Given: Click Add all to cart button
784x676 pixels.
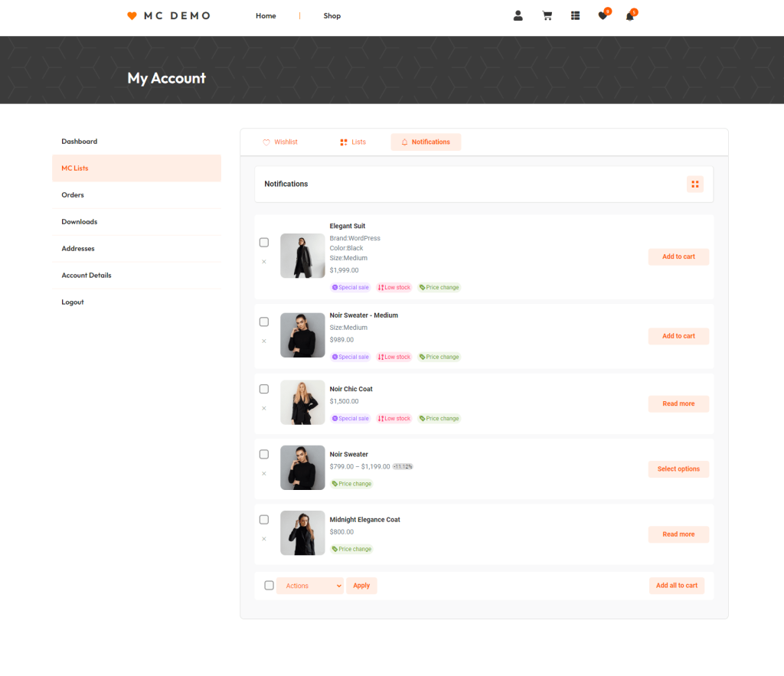Looking at the screenshot, I should coord(677,586).
